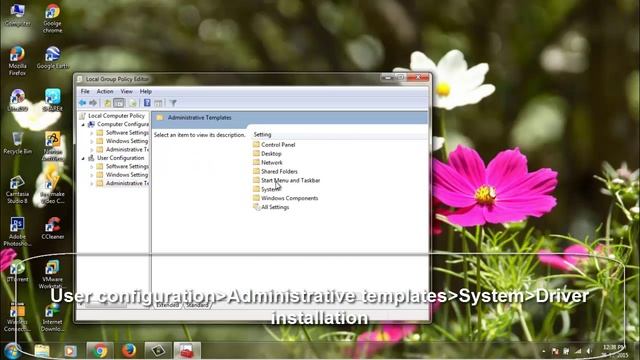This screenshot has height=360, width=640.
Task: Open Chrome from the taskbar
Action: coord(99,351)
